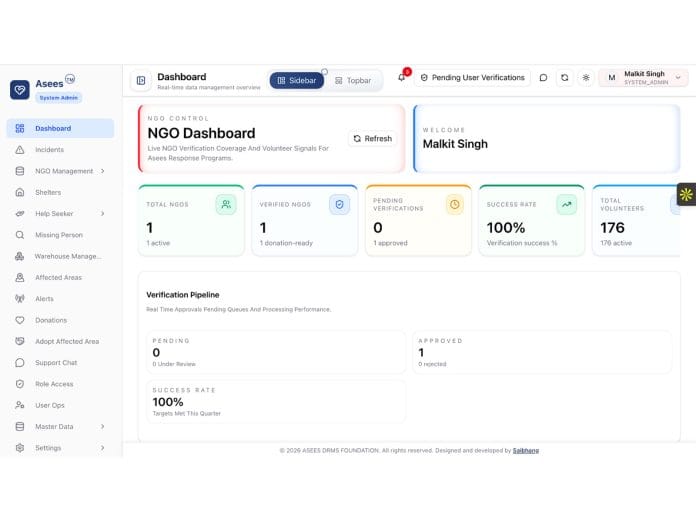Open Affected Areas from the sidebar
The height and width of the screenshot is (522, 696).
pos(60,277)
